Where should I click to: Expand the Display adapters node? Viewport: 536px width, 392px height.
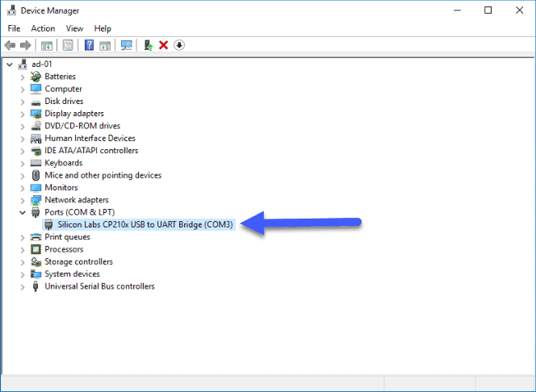tap(23, 114)
